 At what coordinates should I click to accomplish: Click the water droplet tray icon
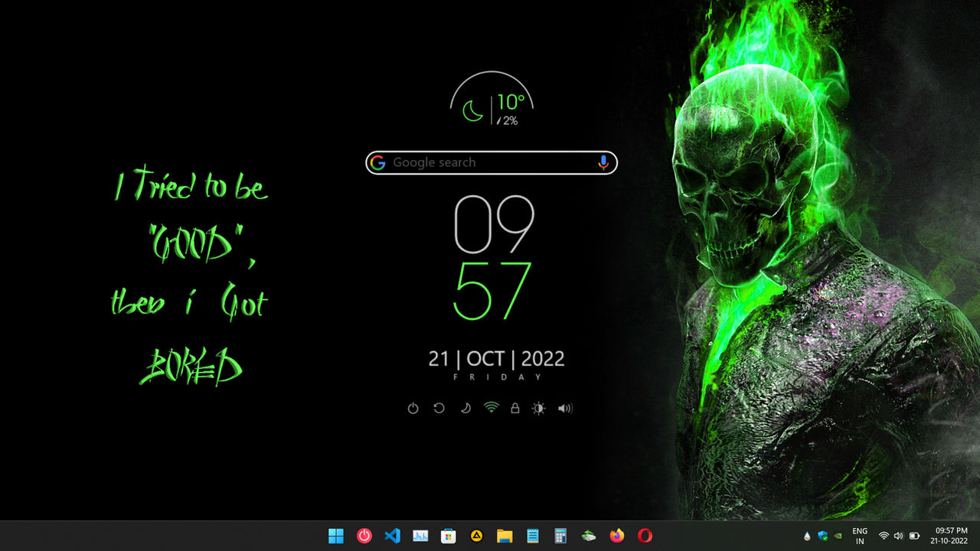click(x=807, y=536)
